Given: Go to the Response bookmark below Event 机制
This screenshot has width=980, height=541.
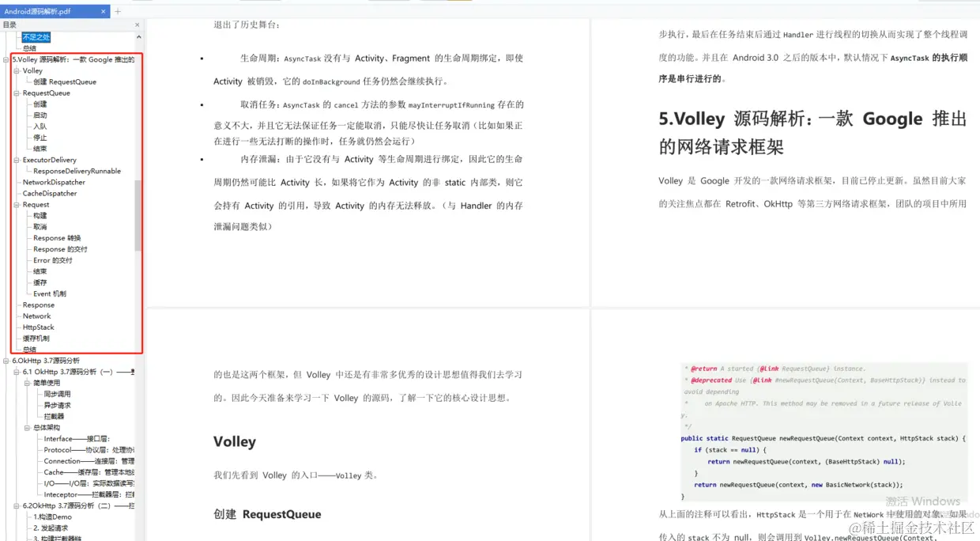Looking at the screenshot, I should 39,305.
